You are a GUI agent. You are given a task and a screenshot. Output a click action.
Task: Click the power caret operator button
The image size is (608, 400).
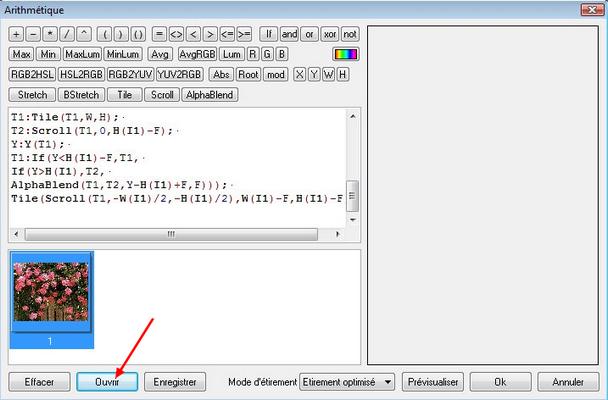85,33
